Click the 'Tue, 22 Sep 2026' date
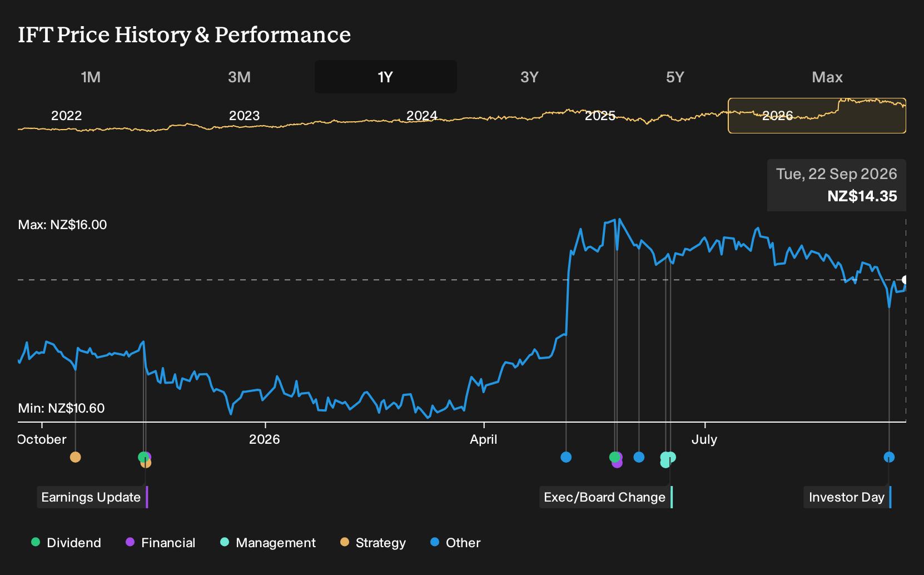 (x=837, y=174)
